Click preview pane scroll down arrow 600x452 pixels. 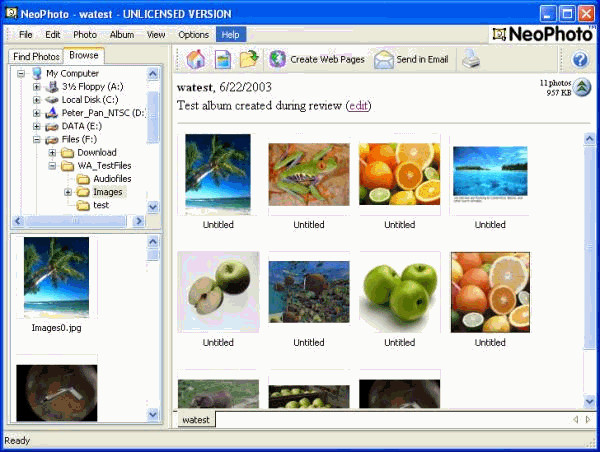[153, 414]
